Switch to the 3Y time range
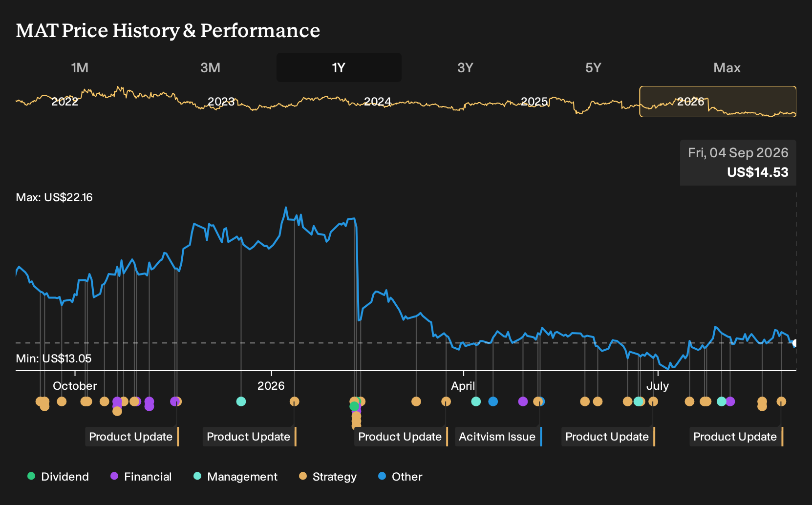This screenshot has width=812, height=505. click(x=465, y=67)
